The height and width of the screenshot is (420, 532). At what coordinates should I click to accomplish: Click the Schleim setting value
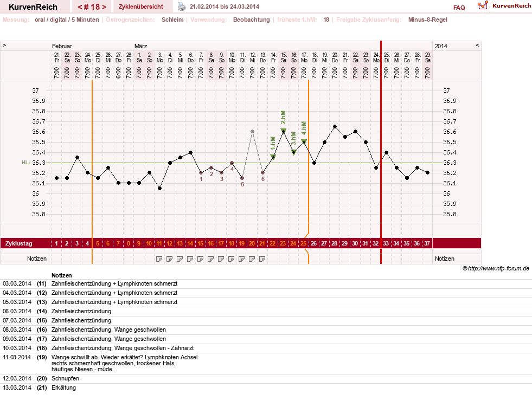tap(172, 20)
